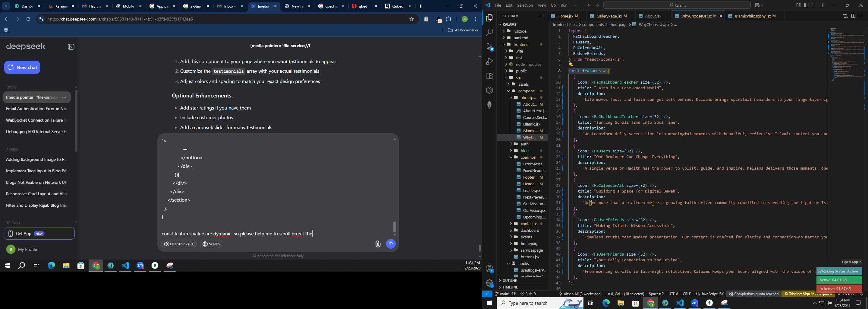868x309 pixels.
Task: Click the Copilot icon in VS Code title bar
Action: tap(757, 5)
